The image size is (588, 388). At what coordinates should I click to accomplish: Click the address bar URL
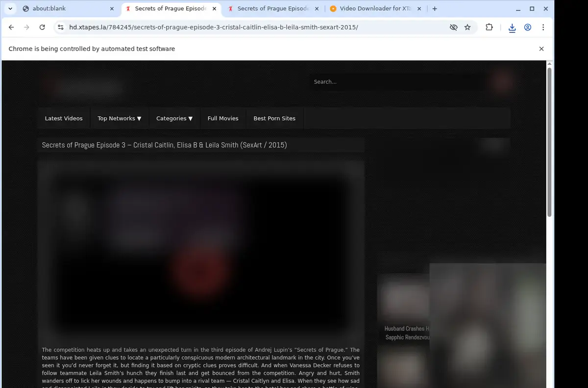pos(214,27)
